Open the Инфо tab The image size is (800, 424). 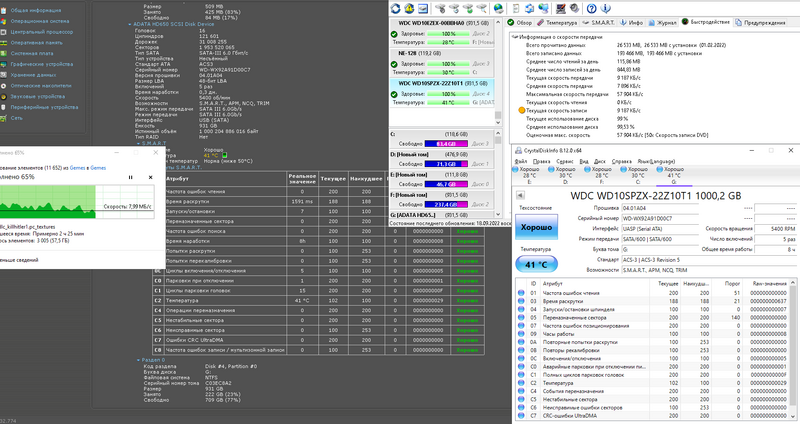point(632,22)
